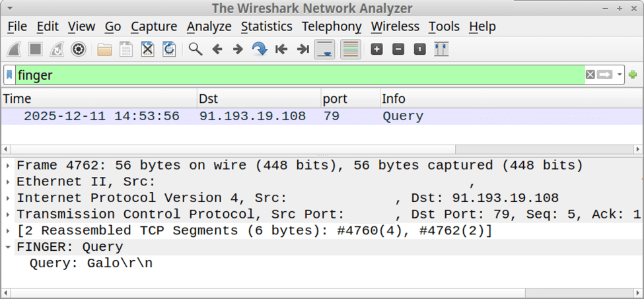The height and width of the screenshot is (299, 644).
Task: Open the Analyze menu
Action: [209, 26]
